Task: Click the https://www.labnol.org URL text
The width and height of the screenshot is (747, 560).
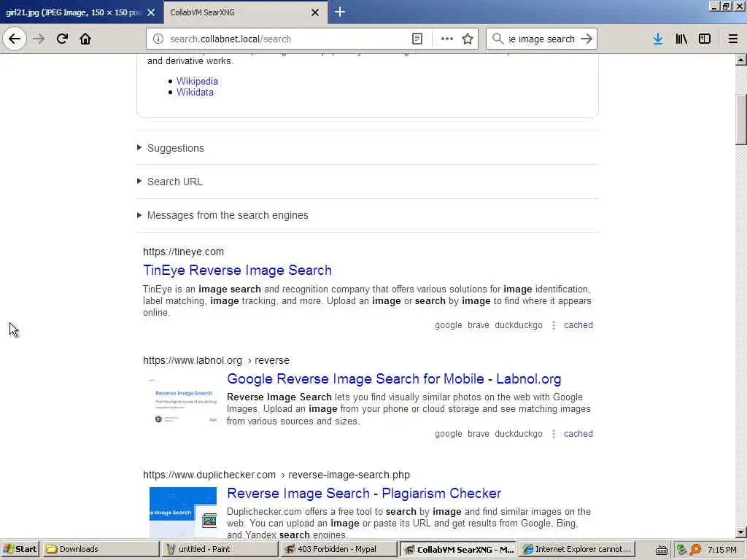Action: click(193, 360)
